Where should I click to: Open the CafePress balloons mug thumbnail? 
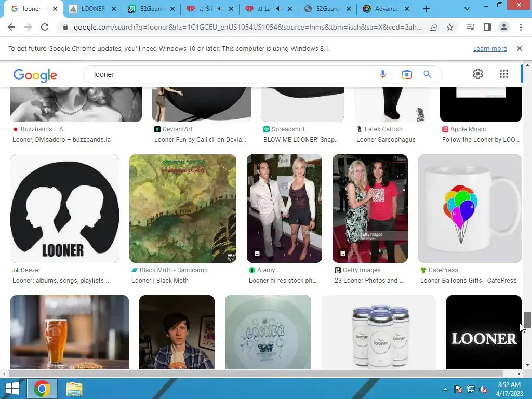pos(470,209)
